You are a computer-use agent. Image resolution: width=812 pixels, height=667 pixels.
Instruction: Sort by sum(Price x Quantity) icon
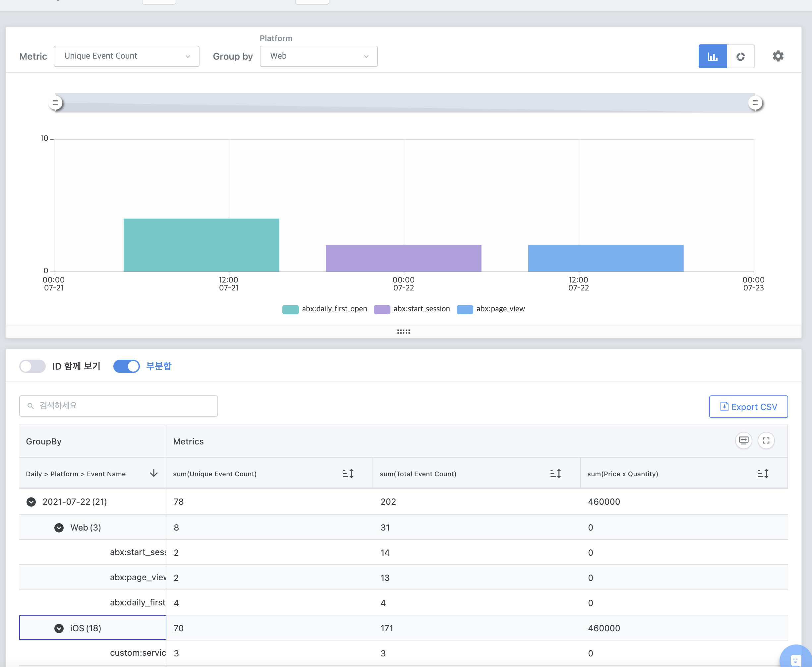[x=763, y=473]
